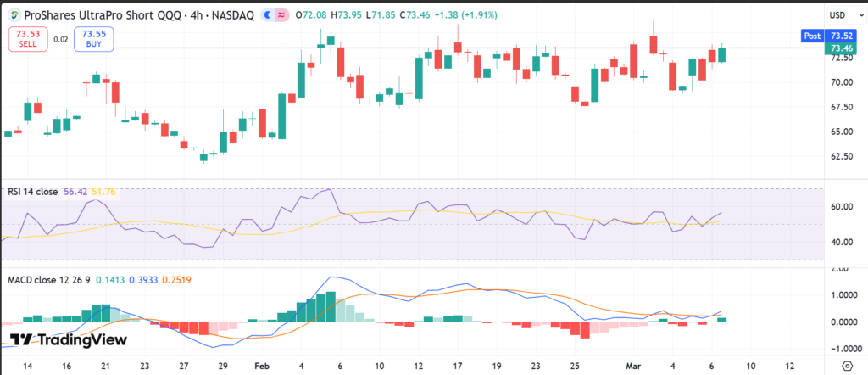Click the RSI value 56.42
868x375 pixels.
(74, 192)
